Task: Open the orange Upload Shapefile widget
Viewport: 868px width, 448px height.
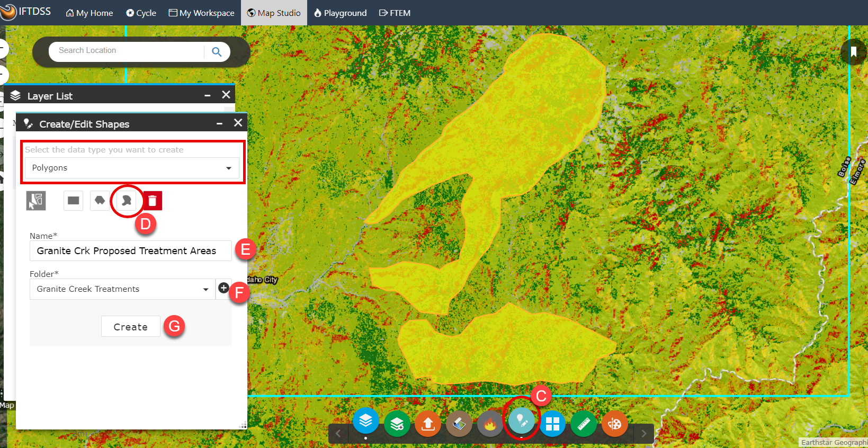Action: pyautogui.click(x=428, y=424)
